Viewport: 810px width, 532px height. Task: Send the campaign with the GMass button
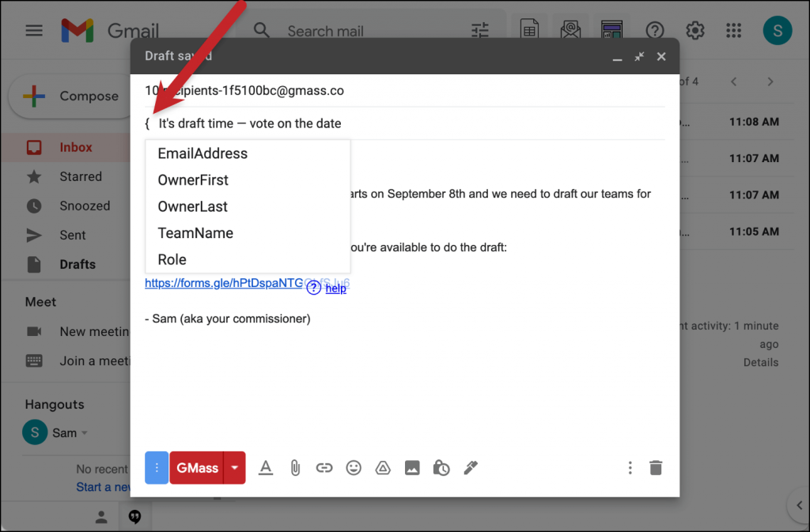point(196,467)
